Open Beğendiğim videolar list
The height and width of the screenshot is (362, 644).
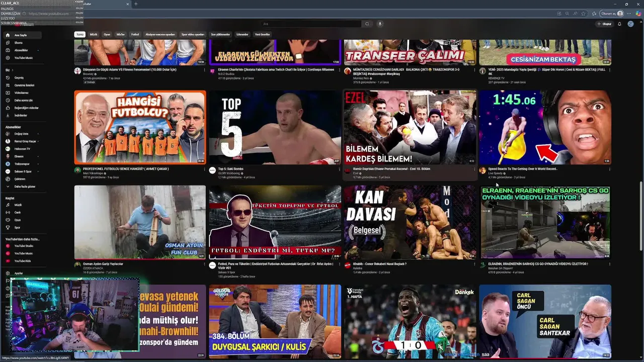point(23,108)
